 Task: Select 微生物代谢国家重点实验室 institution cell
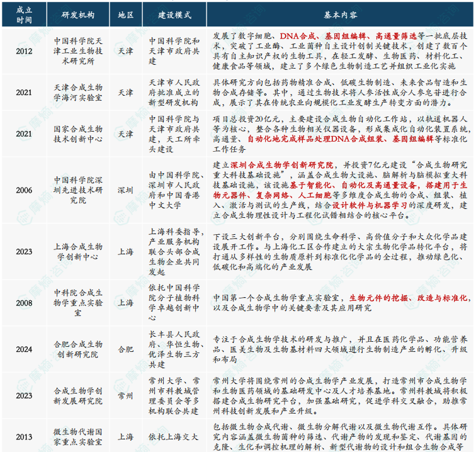coord(78,436)
